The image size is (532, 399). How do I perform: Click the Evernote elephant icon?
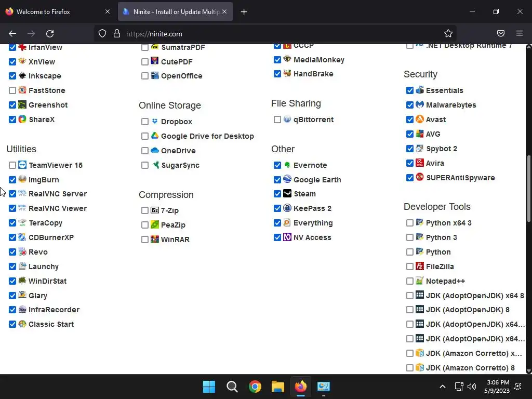click(287, 165)
